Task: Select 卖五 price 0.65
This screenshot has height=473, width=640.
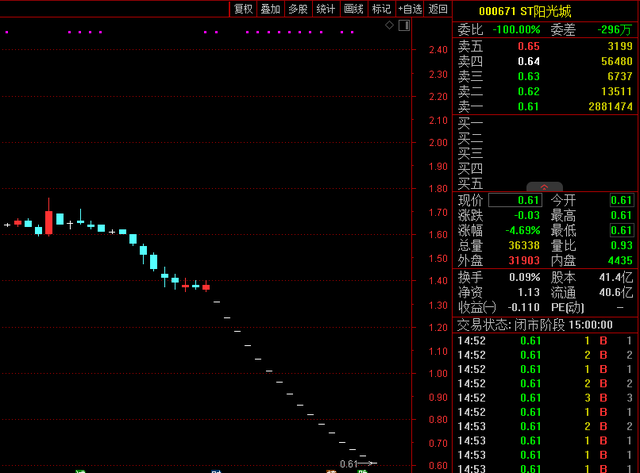Action: (529, 46)
